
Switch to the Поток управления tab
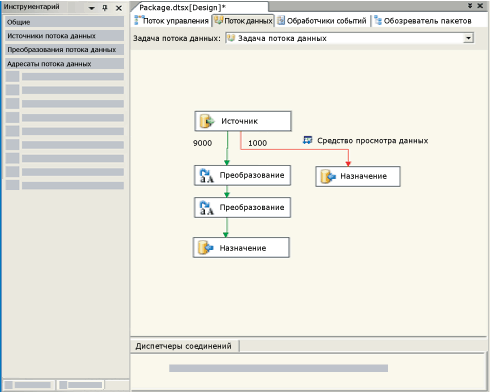click(x=171, y=21)
